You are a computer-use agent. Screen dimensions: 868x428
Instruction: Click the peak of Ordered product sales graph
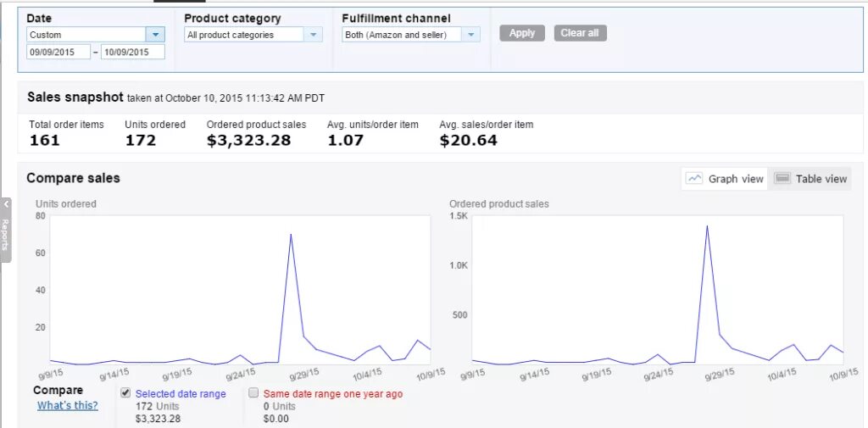[707, 226]
